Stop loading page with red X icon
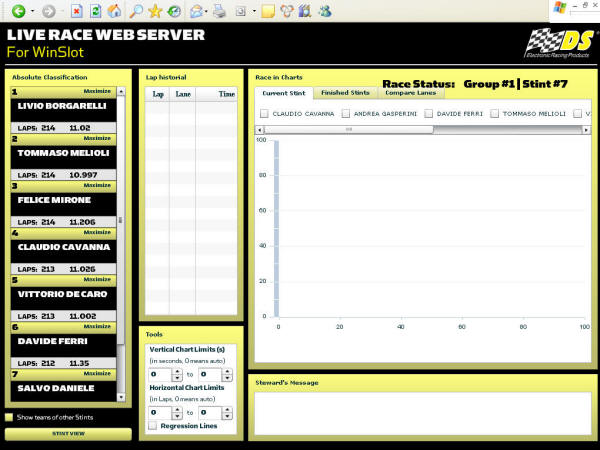 [77, 11]
